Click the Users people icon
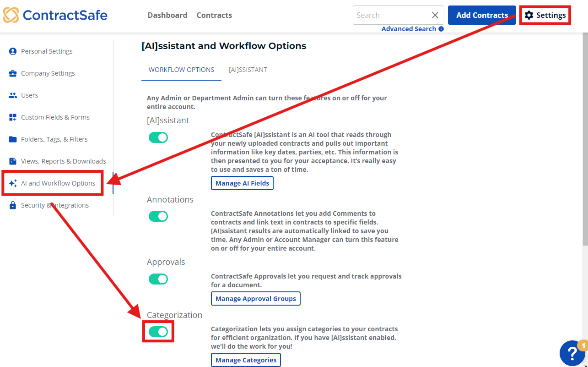588x367 pixels. pyautogui.click(x=12, y=95)
